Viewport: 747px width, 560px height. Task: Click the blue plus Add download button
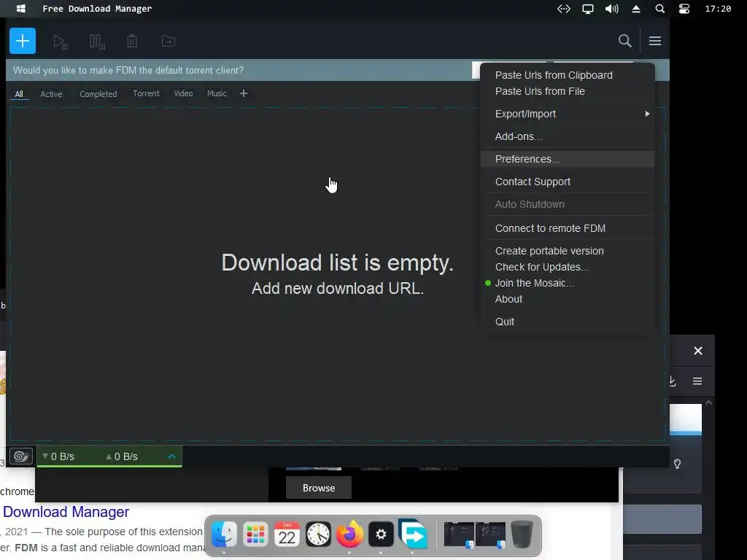(x=23, y=41)
